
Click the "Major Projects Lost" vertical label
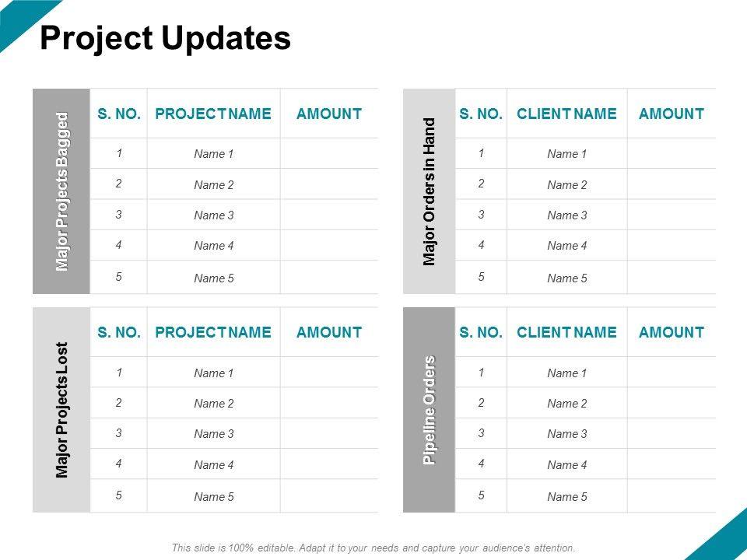[61, 410]
